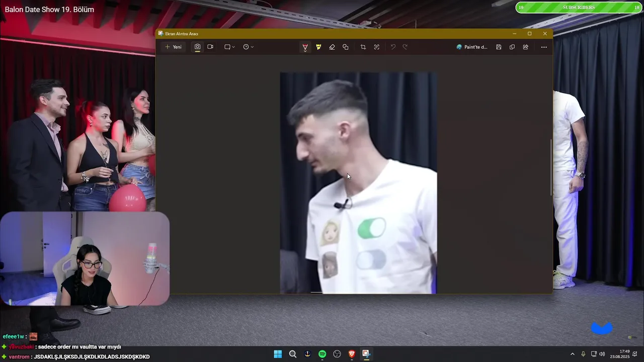Viewport: 644px width, 362px height.
Task: Maximize the Ekran Alıntısı Aracı window
Action: 529,34
